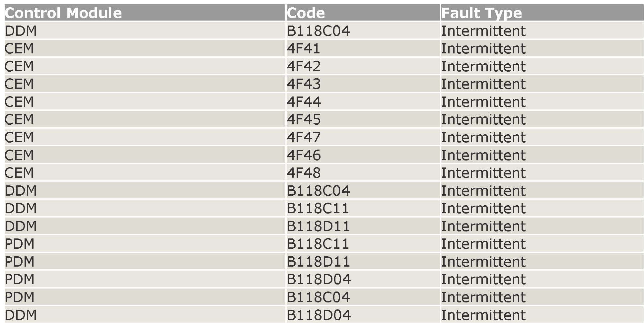Click the PDM row's B118C11 code
Screen dimensions: 644x323
click(x=318, y=244)
